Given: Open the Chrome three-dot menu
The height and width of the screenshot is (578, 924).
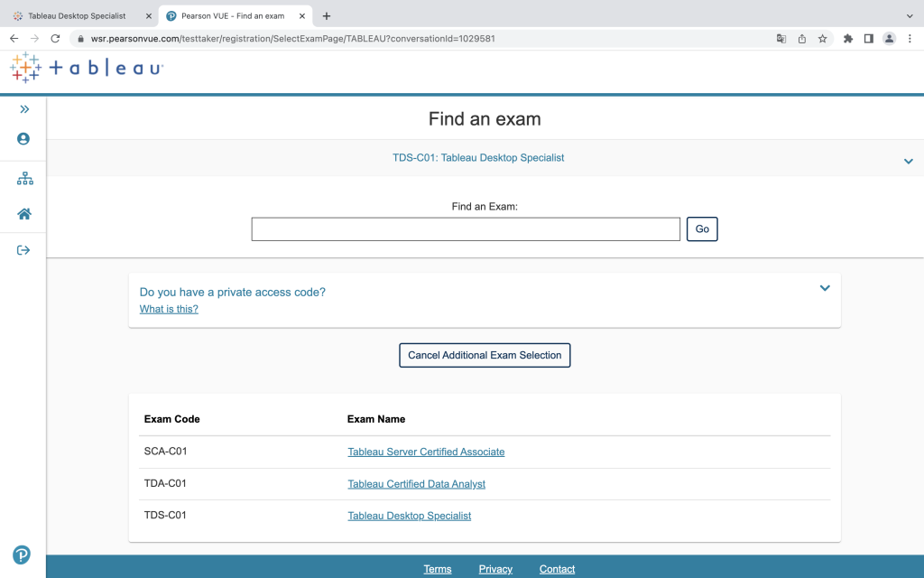Looking at the screenshot, I should click(910, 39).
